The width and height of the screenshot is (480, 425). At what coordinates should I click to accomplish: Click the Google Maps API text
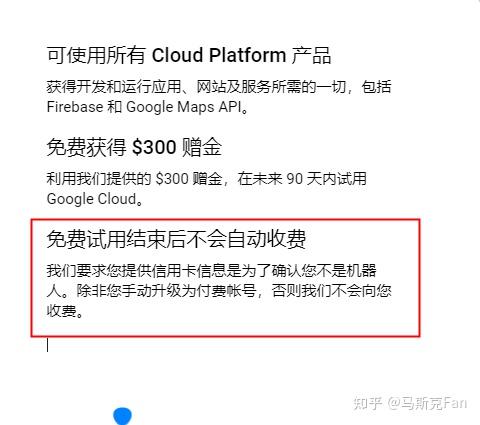pyautogui.click(x=184, y=107)
